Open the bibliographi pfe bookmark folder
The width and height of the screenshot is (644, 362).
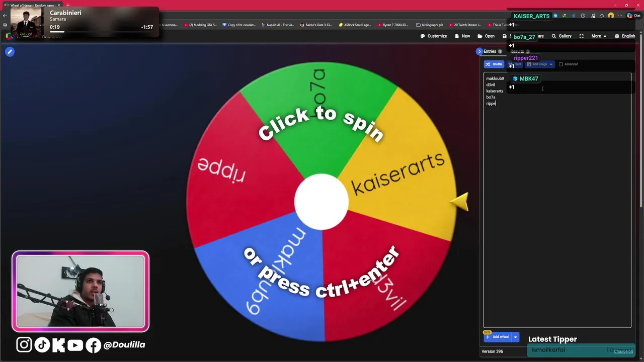coord(430,25)
